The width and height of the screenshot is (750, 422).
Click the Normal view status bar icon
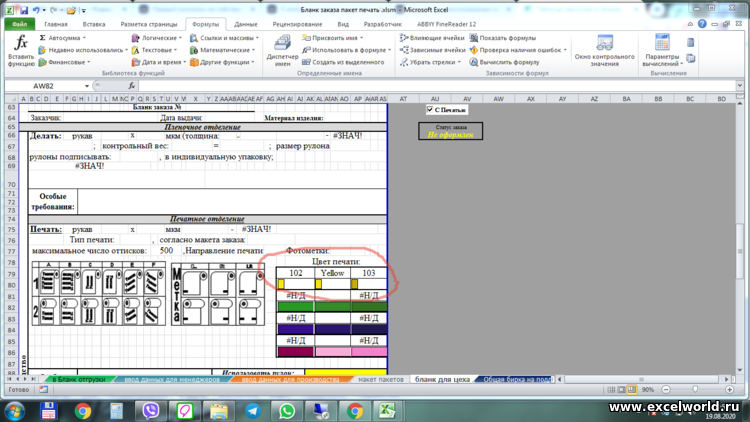(611, 389)
